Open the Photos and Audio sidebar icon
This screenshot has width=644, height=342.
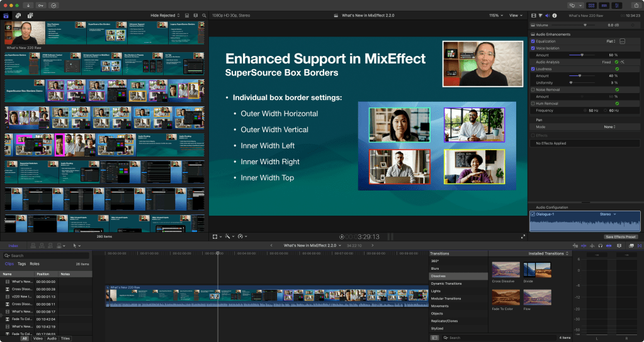pyautogui.click(x=18, y=15)
